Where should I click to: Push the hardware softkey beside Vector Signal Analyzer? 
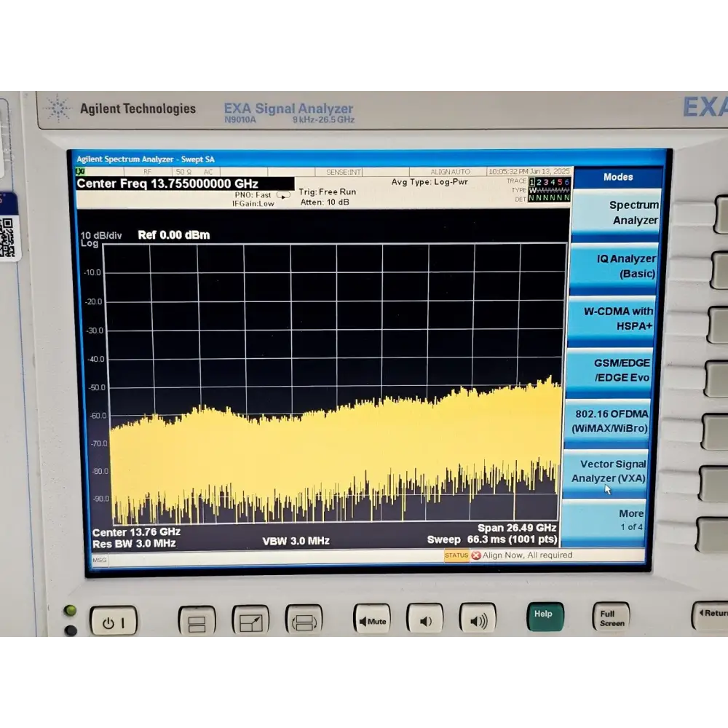click(x=713, y=484)
